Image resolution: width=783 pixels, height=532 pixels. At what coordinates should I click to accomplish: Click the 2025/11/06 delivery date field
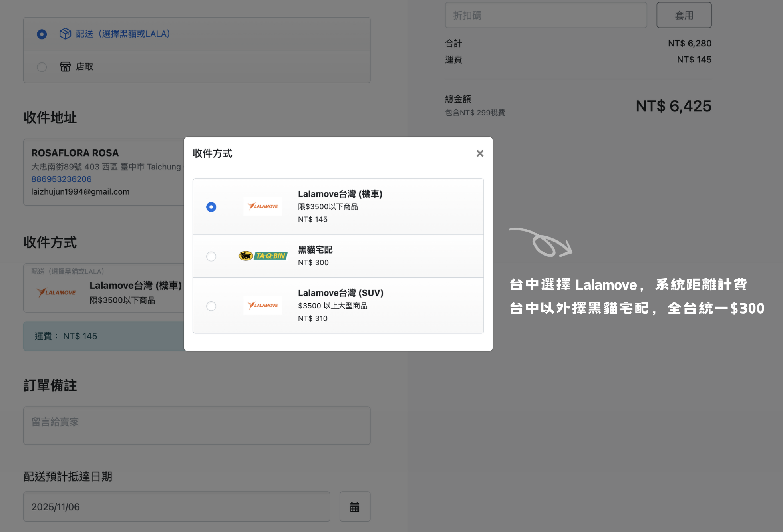point(177,507)
